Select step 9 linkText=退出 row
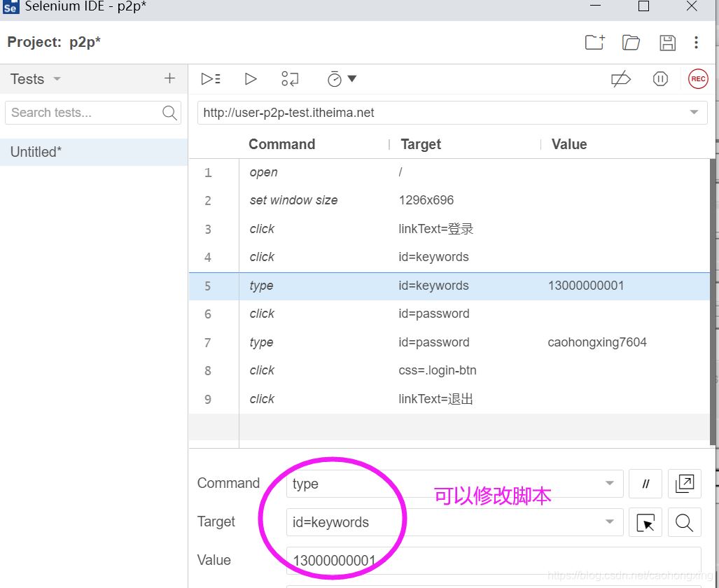The width and height of the screenshot is (719, 588). tap(449, 399)
